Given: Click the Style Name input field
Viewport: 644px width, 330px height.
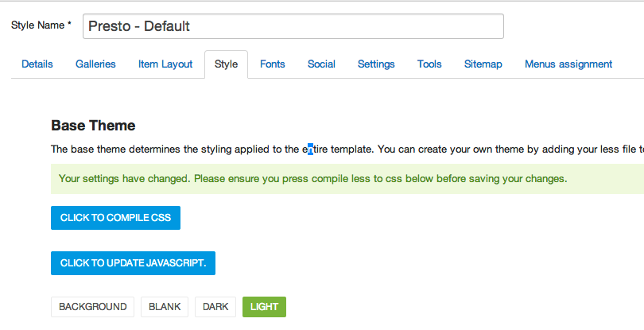Looking at the screenshot, I should pyautogui.click(x=293, y=26).
